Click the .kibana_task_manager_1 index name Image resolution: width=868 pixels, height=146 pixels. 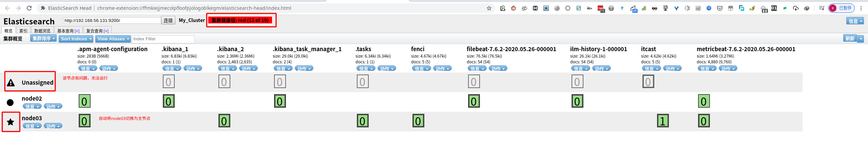point(307,49)
